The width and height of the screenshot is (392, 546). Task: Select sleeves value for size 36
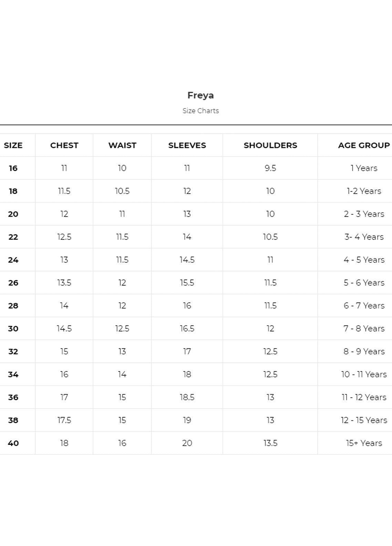(187, 397)
